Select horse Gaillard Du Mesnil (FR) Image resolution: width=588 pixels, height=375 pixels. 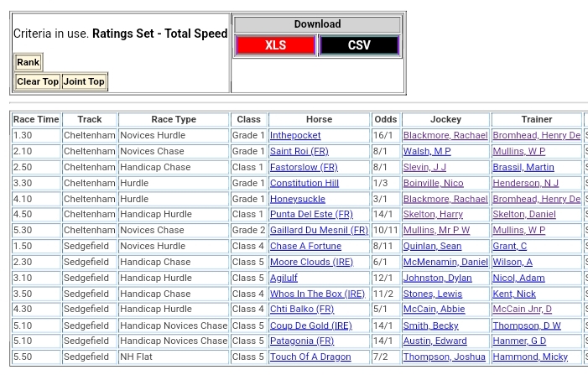(x=319, y=231)
